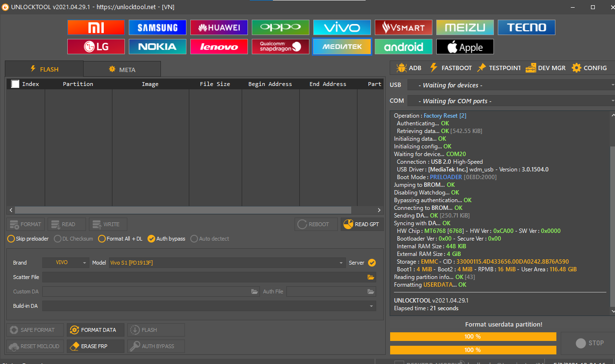
Task: Click the REBOOT button
Action: coord(316,224)
